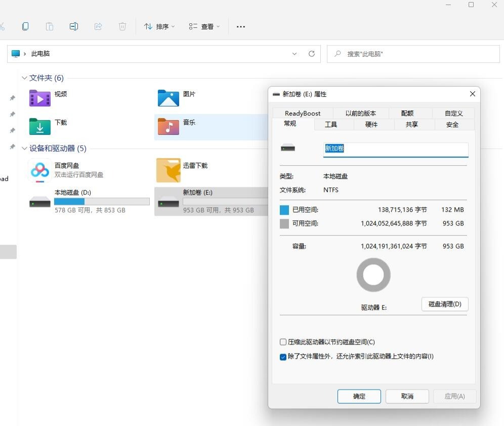This screenshot has height=426, width=504.
Task: Switch to the 工具 tab
Action: point(331,125)
